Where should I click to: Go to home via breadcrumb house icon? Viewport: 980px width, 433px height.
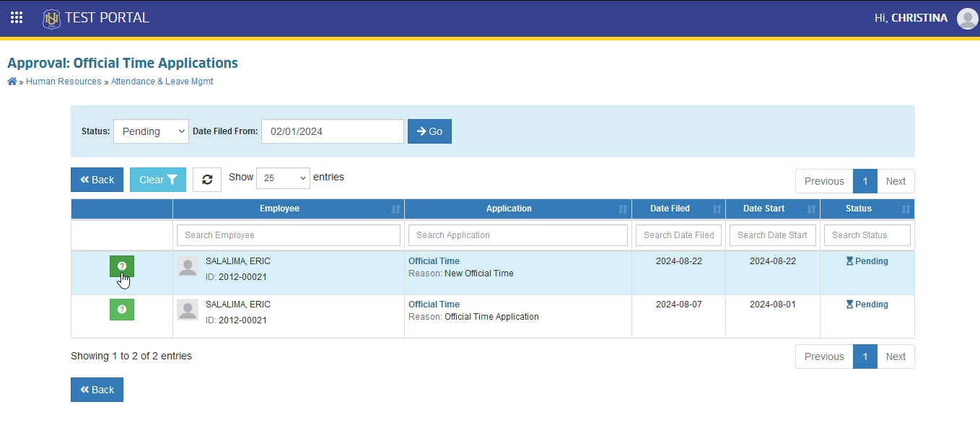point(12,82)
